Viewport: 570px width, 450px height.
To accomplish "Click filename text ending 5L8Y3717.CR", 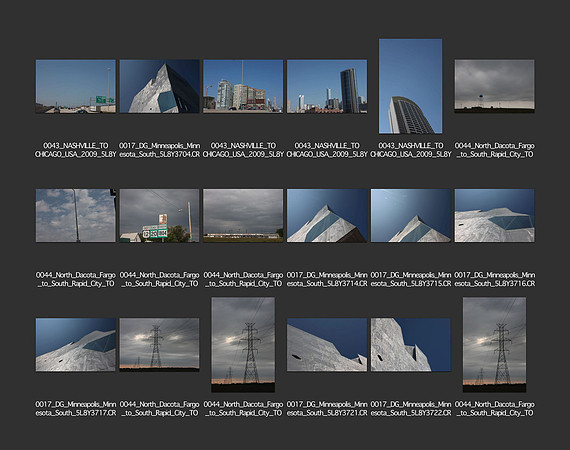I will pos(76,409).
